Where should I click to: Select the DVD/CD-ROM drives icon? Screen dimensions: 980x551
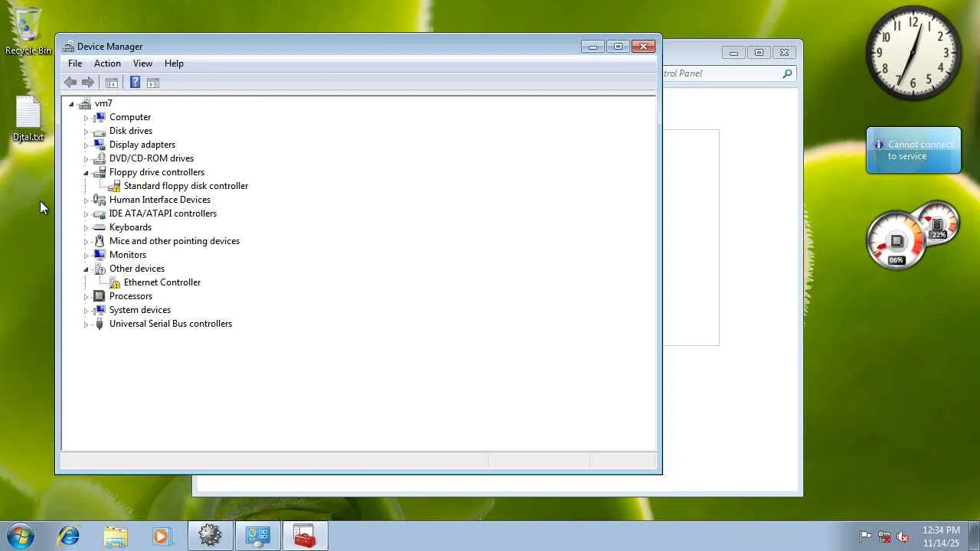pyautogui.click(x=99, y=158)
